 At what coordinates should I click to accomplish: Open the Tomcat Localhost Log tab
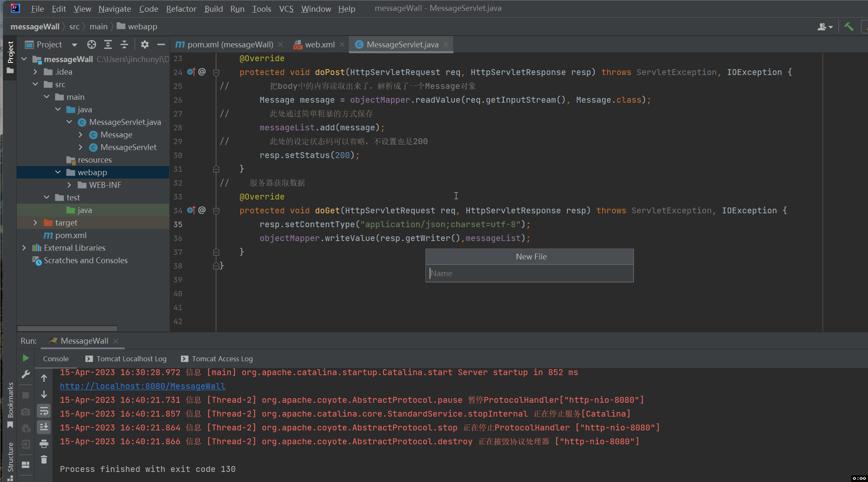click(x=131, y=359)
